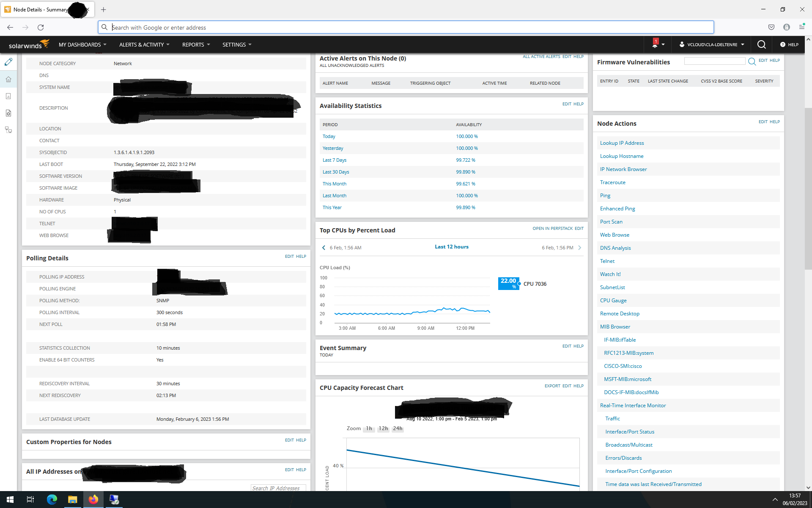Click the Firmware Vulnerabilities search field
This screenshot has height=508, width=812.
coord(715,61)
